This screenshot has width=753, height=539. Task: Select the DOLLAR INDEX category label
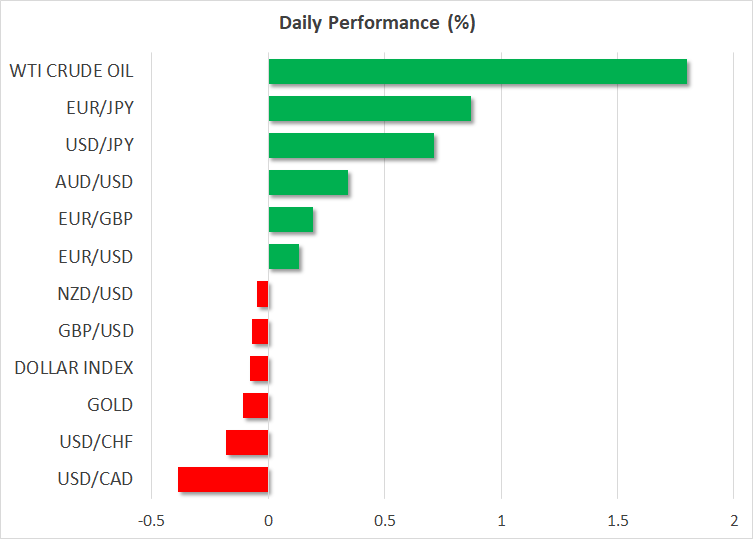tap(74, 368)
